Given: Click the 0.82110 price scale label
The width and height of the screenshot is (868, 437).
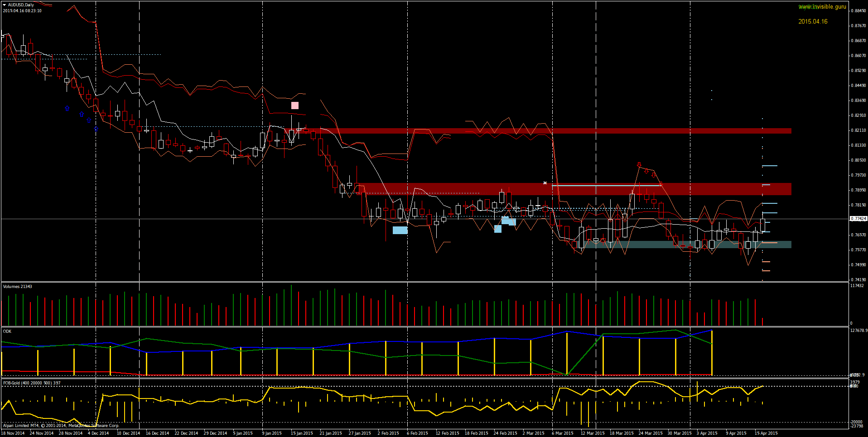Looking at the screenshot, I should (x=858, y=130).
